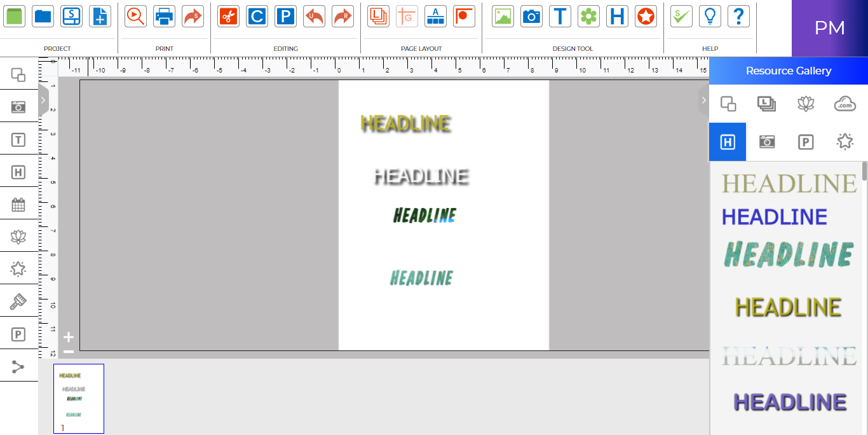
Task: Select dark green italic HEADLINE on canvas
Action: [x=424, y=216]
